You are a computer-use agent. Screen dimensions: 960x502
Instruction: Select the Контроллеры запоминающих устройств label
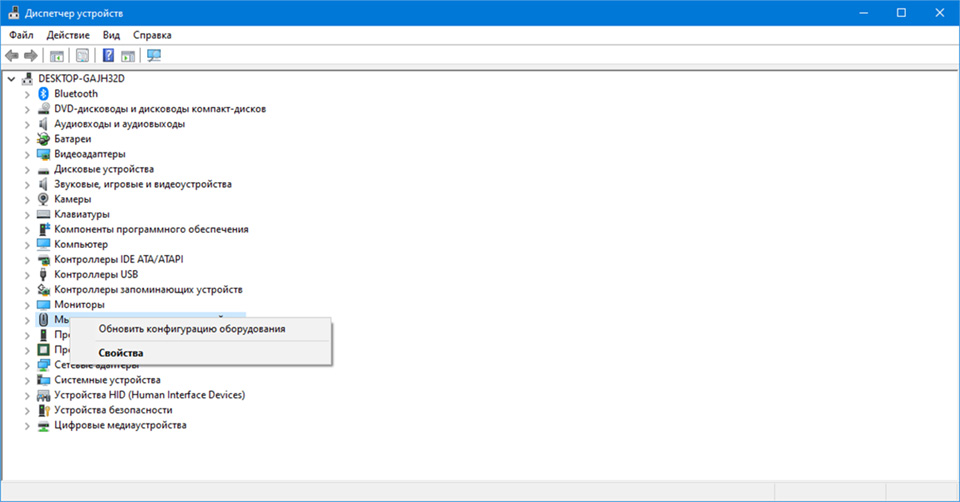(x=148, y=290)
